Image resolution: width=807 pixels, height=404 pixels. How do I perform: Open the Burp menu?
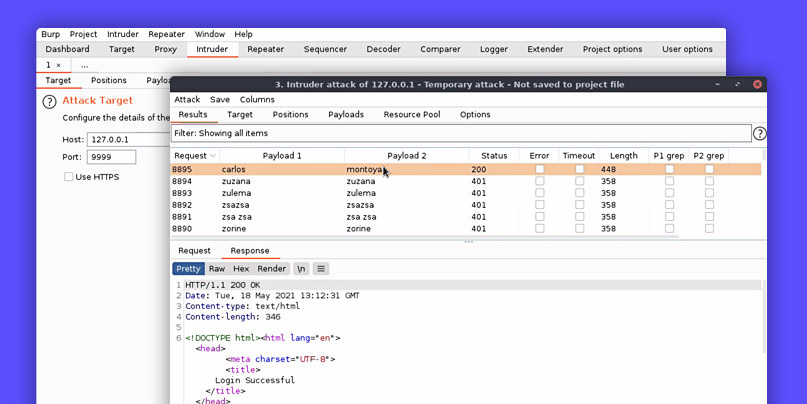coord(50,34)
